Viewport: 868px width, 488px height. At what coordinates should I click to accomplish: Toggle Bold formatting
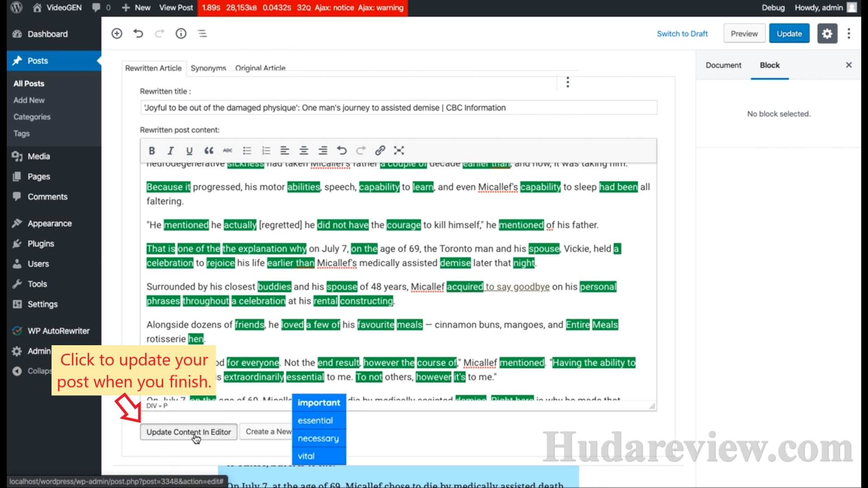(152, 150)
